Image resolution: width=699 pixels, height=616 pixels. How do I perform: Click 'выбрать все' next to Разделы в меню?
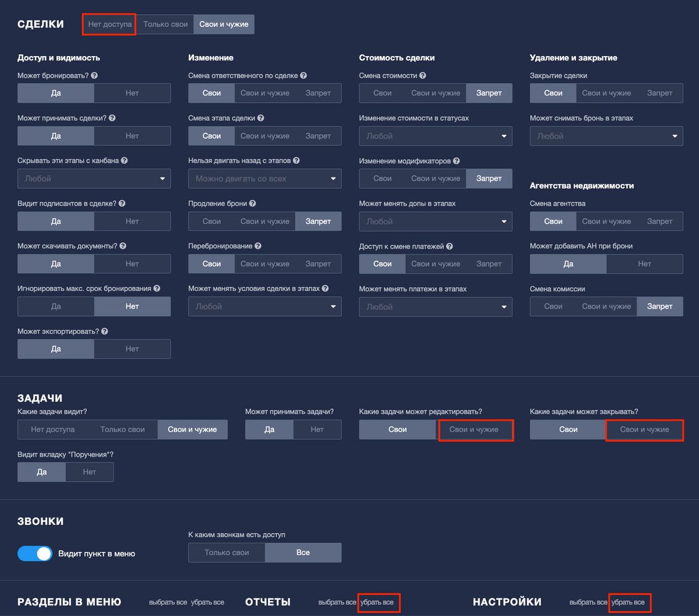tap(168, 602)
